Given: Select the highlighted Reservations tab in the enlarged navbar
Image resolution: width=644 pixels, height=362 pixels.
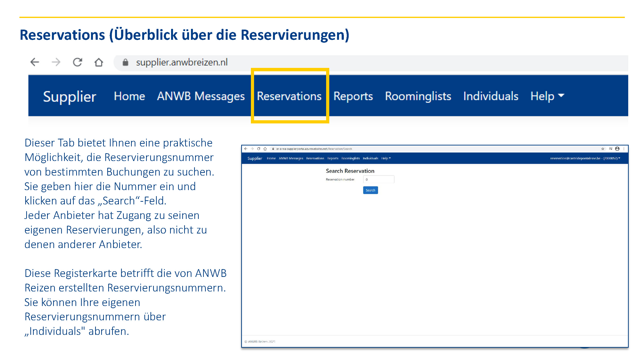Looking at the screenshot, I should 289,96.
